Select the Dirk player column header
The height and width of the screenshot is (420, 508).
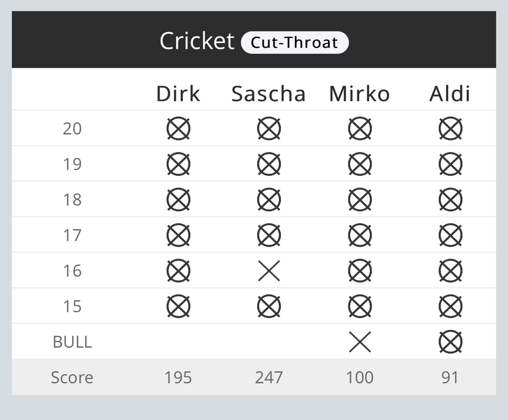pyautogui.click(x=178, y=94)
